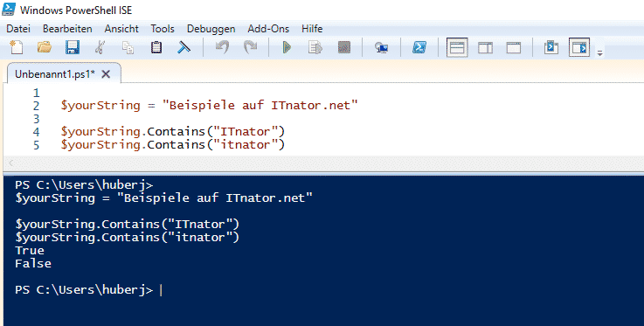The image size is (644, 326).
Task: Undo the last edit
Action: (222, 47)
